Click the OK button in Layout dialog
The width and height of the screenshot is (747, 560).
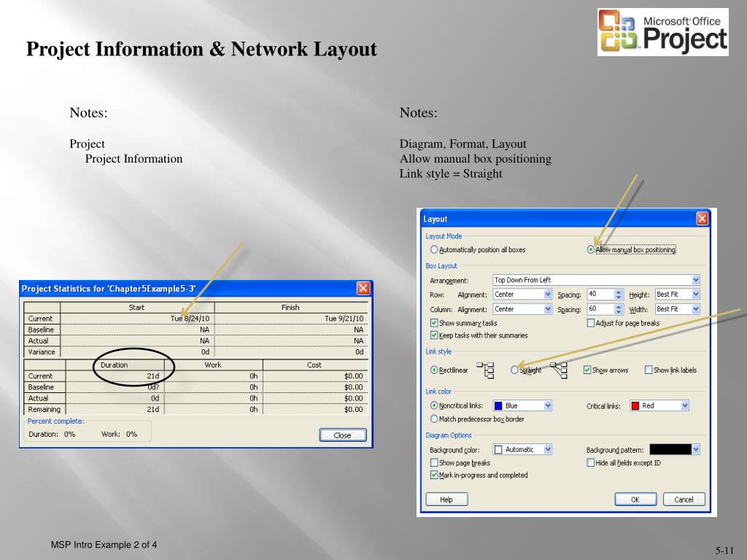click(x=635, y=499)
